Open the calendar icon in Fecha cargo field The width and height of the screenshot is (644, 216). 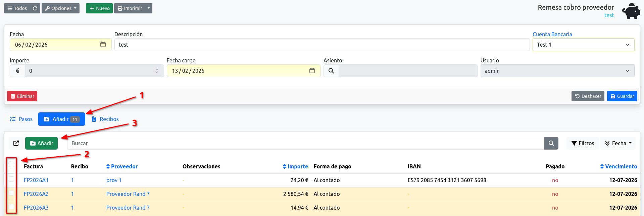312,71
